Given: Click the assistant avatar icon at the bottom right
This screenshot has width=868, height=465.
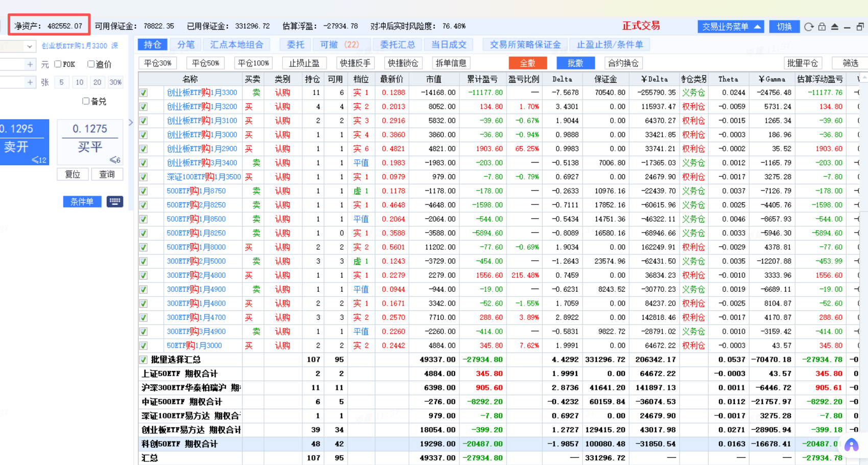Looking at the screenshot, I should pyautogui.click(x=851, y=446).
